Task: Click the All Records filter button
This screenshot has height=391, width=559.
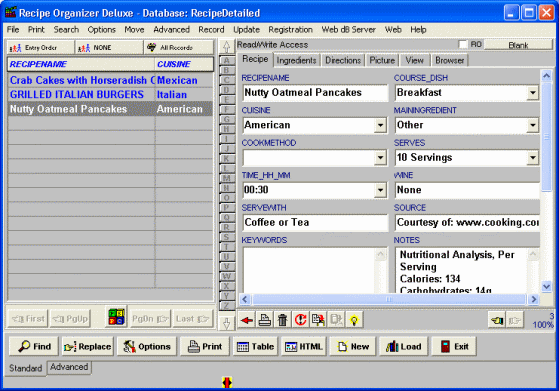Action: [179, 47]
